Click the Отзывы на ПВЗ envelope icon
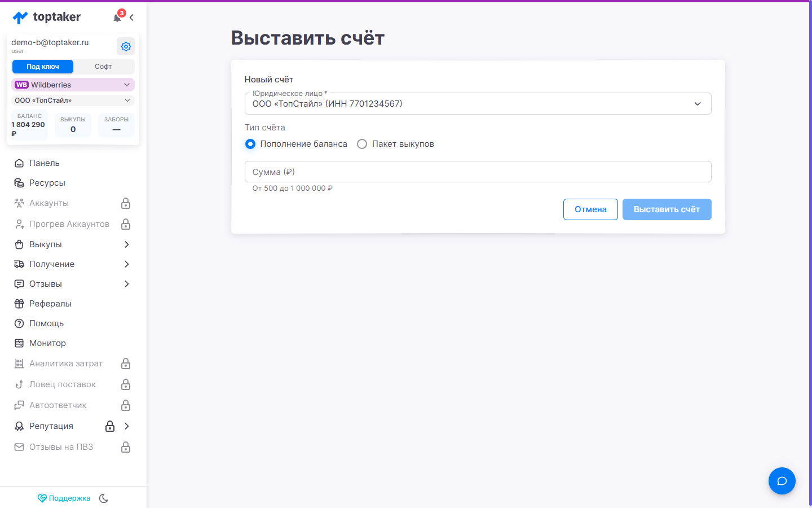Image resolution: width=812 pixels, height=508 pixels. pos(19,447)
